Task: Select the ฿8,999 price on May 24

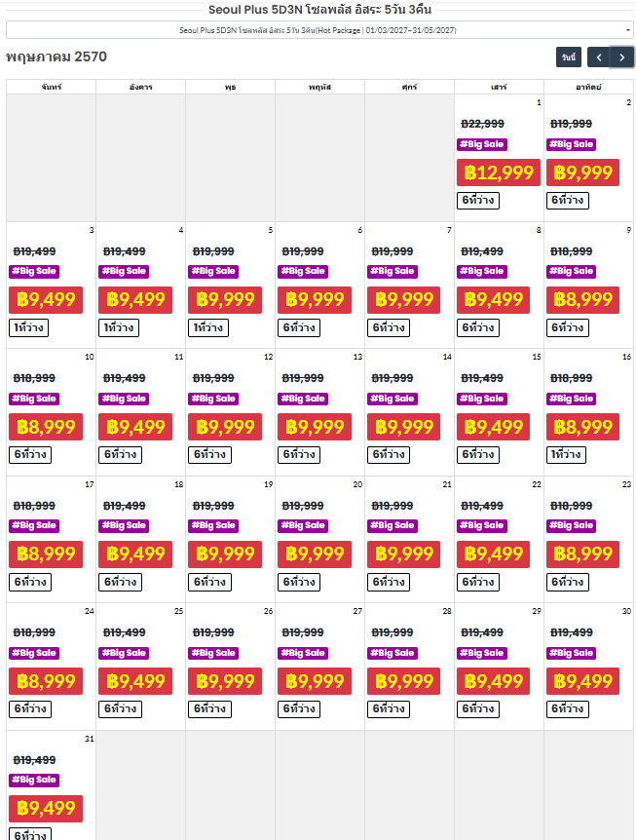Action: (x=46, y=681)
